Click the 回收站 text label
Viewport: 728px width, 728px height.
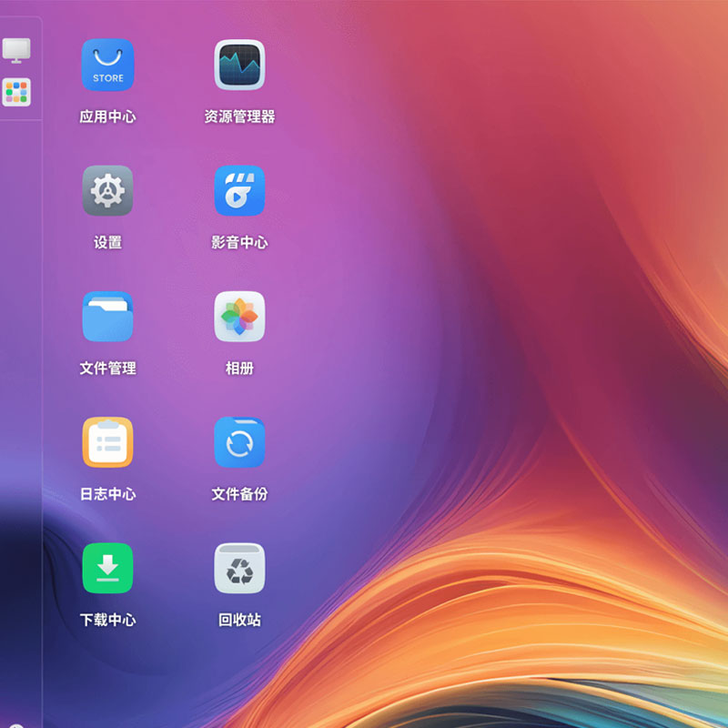pyautogui.click(x=239, y=620)
